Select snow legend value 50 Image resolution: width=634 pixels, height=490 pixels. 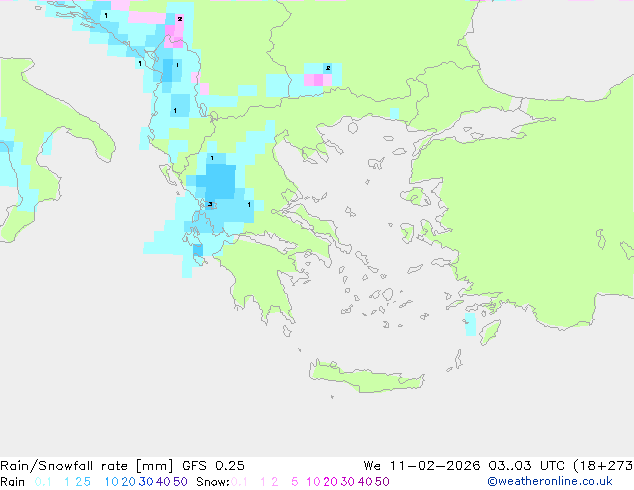click(x=383, y=482)
